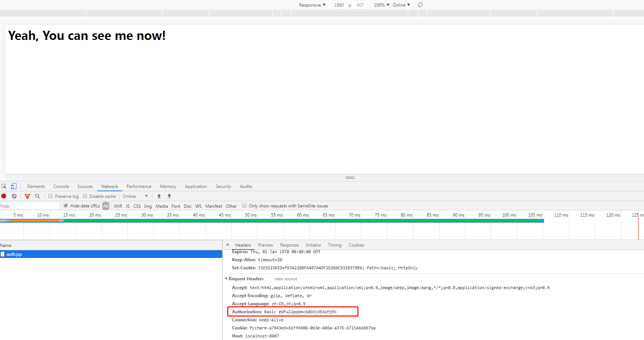
Task: Uncheck Hide data URLs
Action: [x=66, y=206]
